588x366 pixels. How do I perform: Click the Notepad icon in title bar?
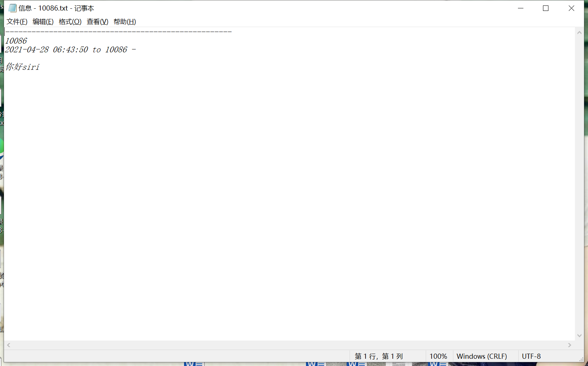[13, 8]
